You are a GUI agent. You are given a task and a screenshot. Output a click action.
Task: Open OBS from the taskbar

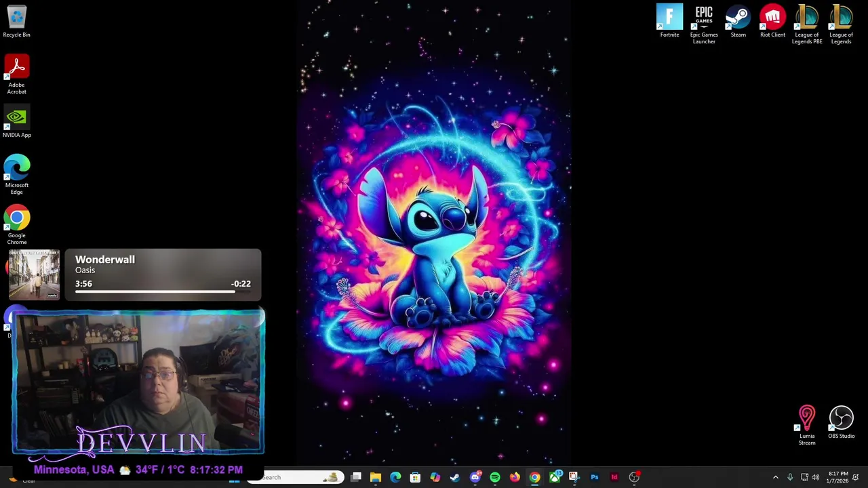[x=634, y=477]
